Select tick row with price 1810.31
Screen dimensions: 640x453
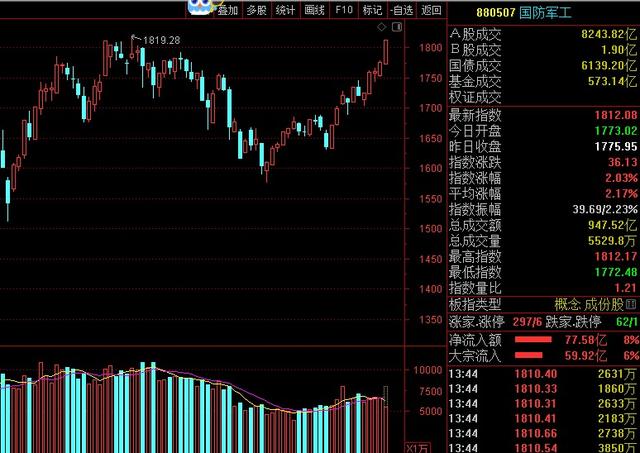[x=543, y=404]
